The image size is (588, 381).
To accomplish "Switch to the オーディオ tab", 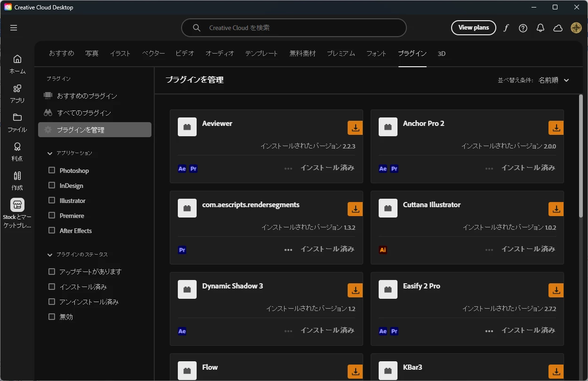I will point(220,54).
